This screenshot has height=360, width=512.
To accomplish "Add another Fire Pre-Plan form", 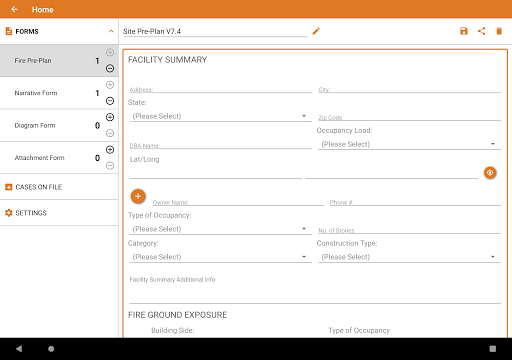I will point(110,52).
